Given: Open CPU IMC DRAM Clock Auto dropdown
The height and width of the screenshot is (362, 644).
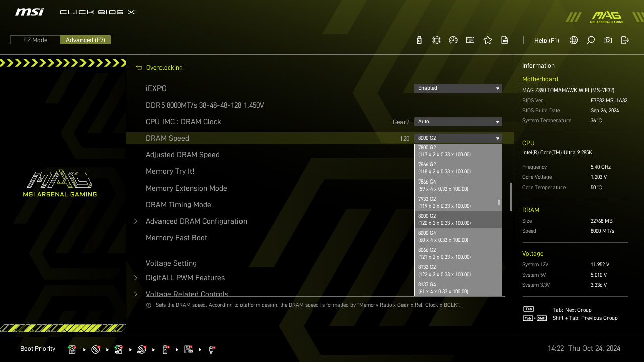Looking at the screenshot, I should pos(458,122).
